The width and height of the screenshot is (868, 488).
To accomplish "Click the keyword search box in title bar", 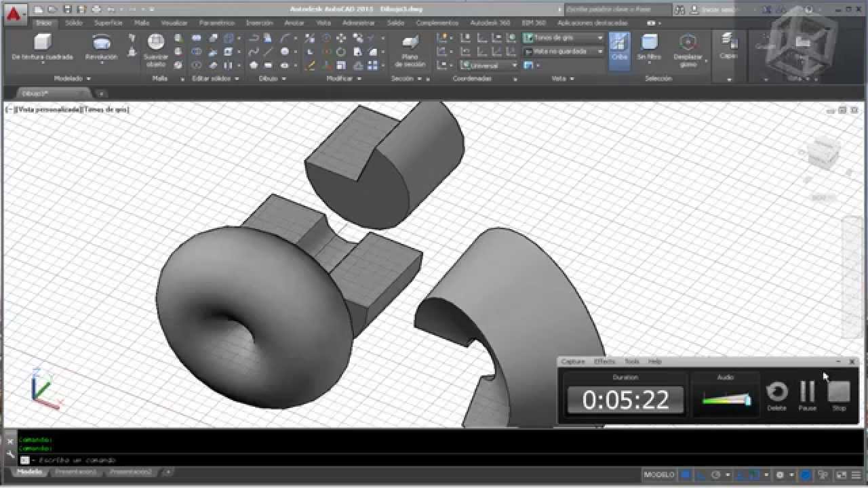I will 617,9.
